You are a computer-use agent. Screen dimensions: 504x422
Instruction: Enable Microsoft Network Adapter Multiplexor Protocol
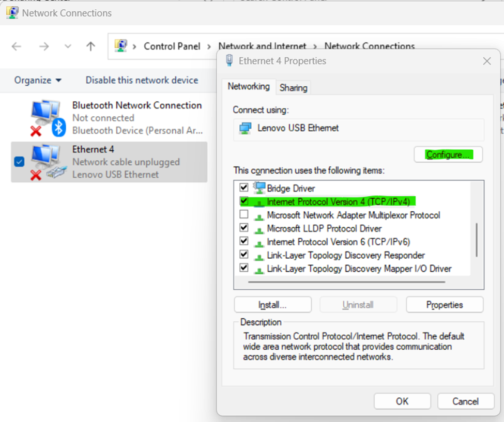(244, 215)
